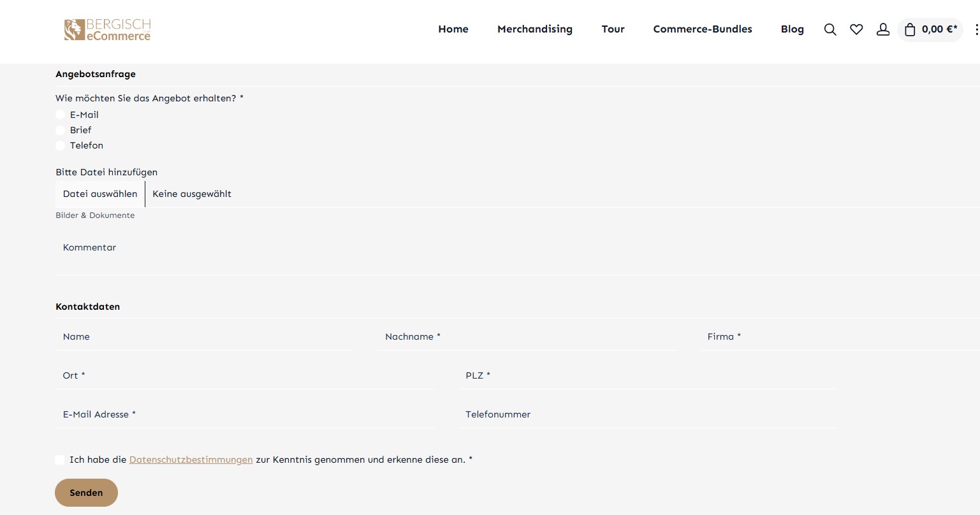Viewport: 980px width, 515px height.
Task: Go to Home in navigation
Action: pos(453,29)
